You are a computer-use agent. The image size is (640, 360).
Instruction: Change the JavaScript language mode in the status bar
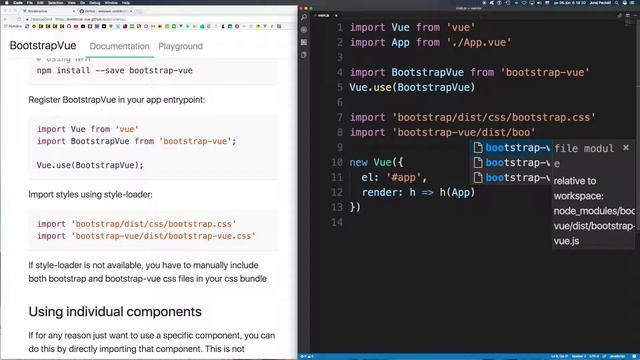pyautogui.click(x=617, y=356)
